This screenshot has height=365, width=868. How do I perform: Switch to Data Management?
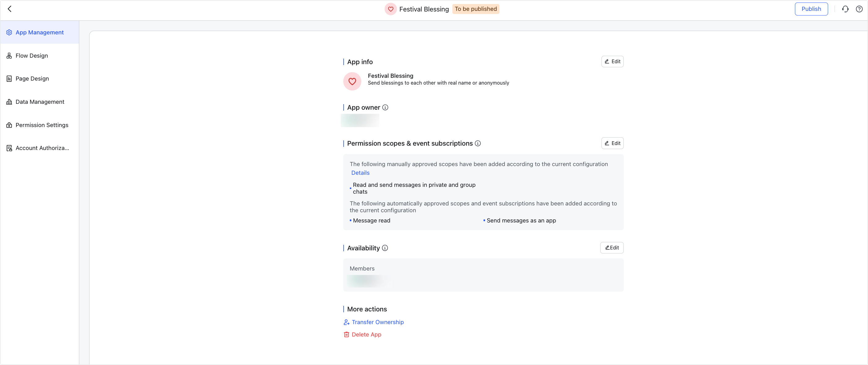40,102
